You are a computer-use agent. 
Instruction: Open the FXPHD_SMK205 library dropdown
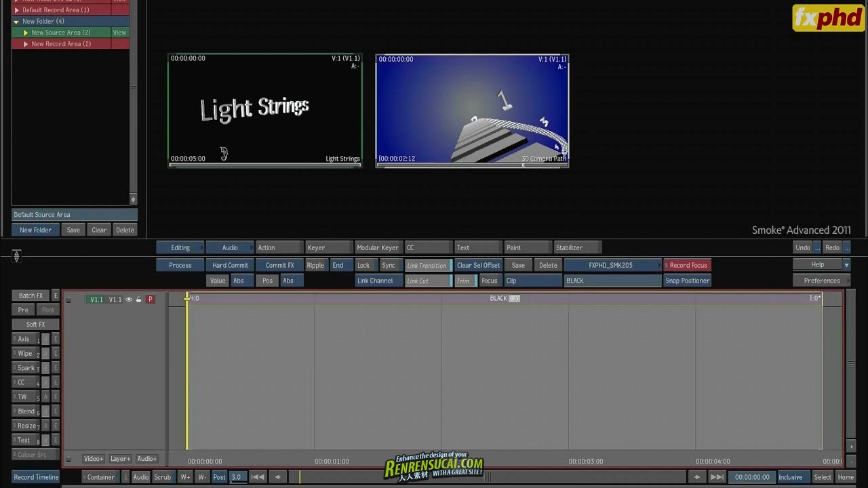[x=612, y=265]
